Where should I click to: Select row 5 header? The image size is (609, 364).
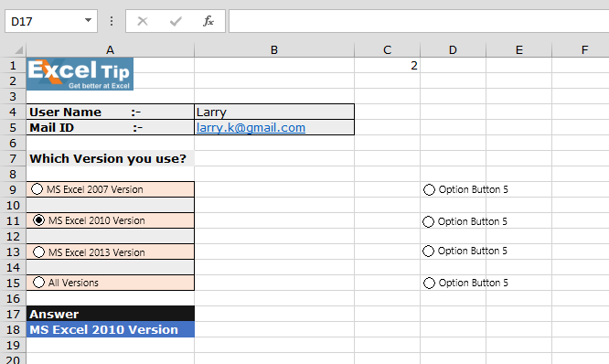[x=13, y=127]
